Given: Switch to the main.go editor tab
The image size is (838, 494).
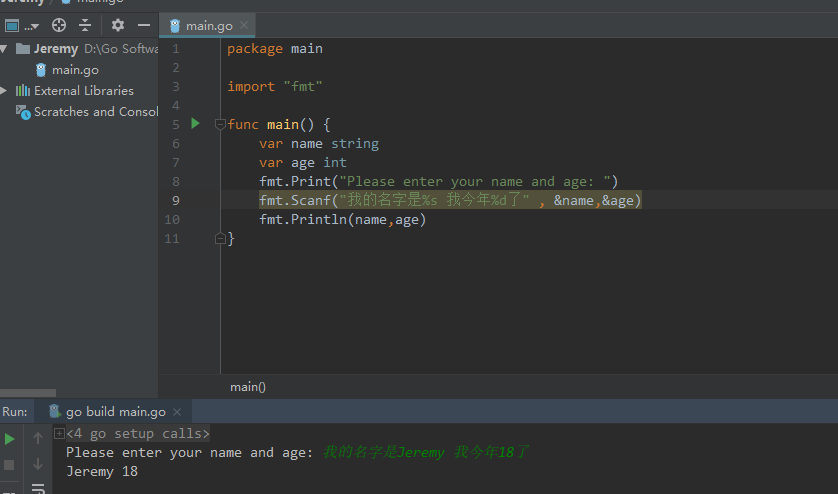Looking at the screenshot, I should 208,26.
